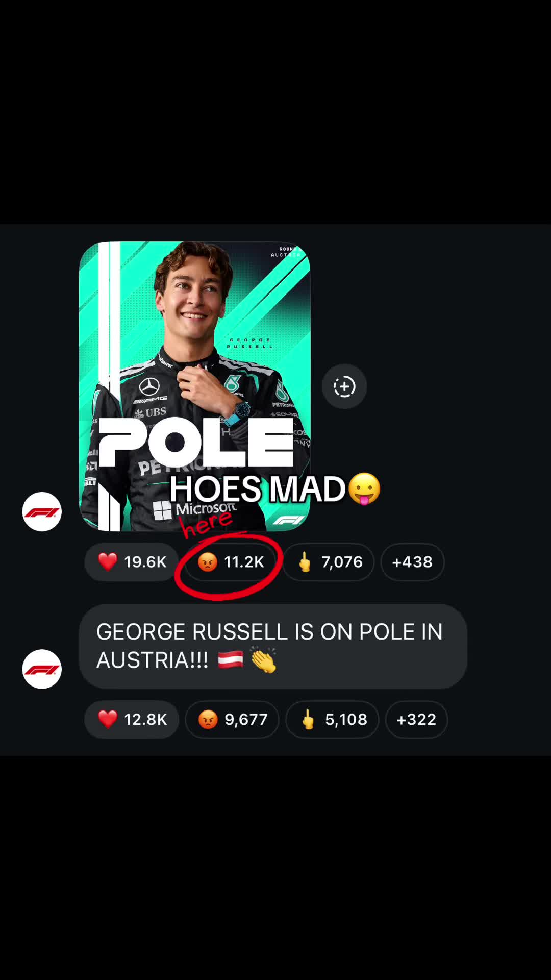Select the GEORGE RUSSELL IS ON POLE message
This screenshot has width=551, height=980.
[x=273, y=646]
